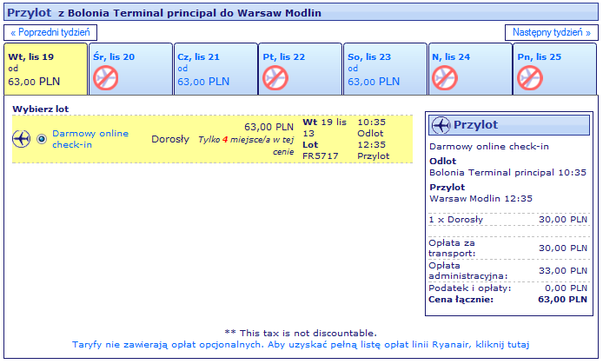
Task: Click the 63,00 PLN price under Cz, lis 21
Action: click(203, 82)
